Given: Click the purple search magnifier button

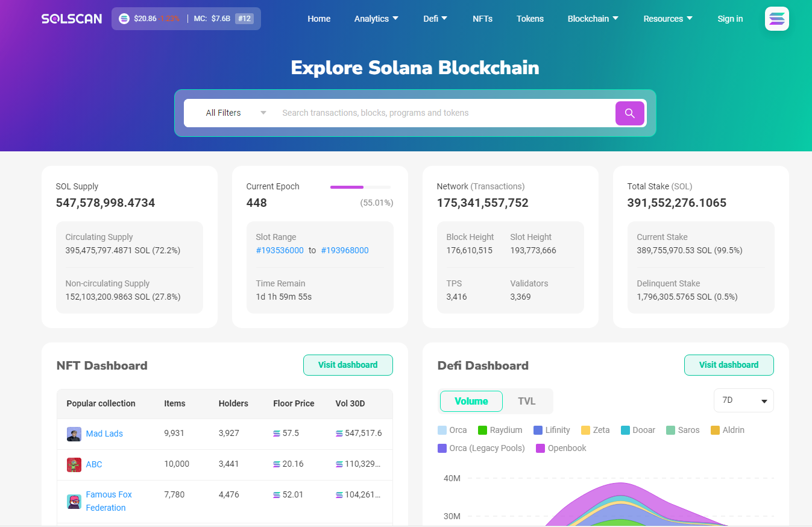Looking at the screenshot, I should click(629, 113).
